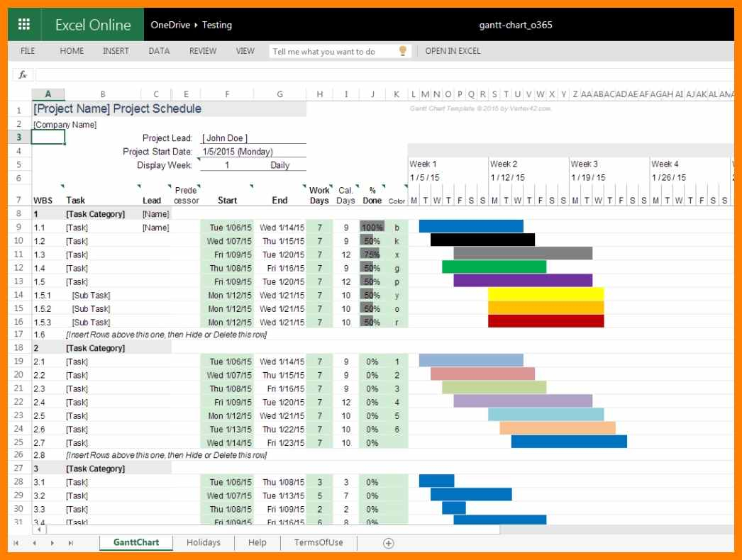Select the [ John Doe ] project lead cell
The height and width of the screenshot is (560, 742).
254,138
